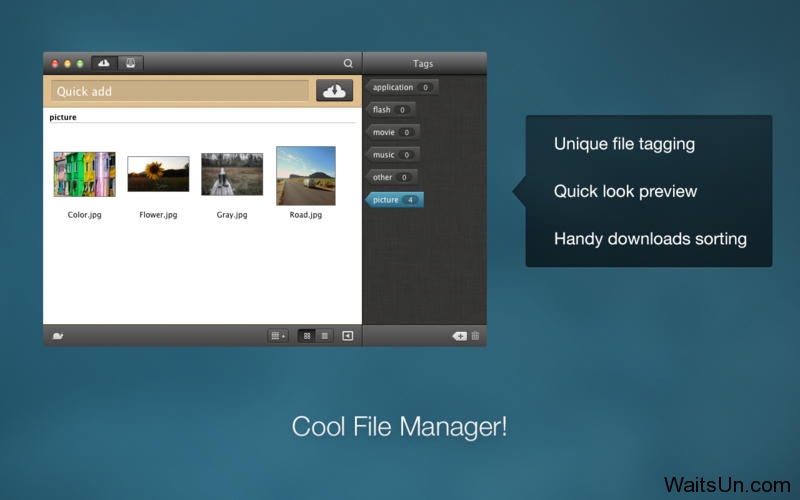Click the red close window button
The height and width of the screenshot is (500, 800).
pos(55,64)
